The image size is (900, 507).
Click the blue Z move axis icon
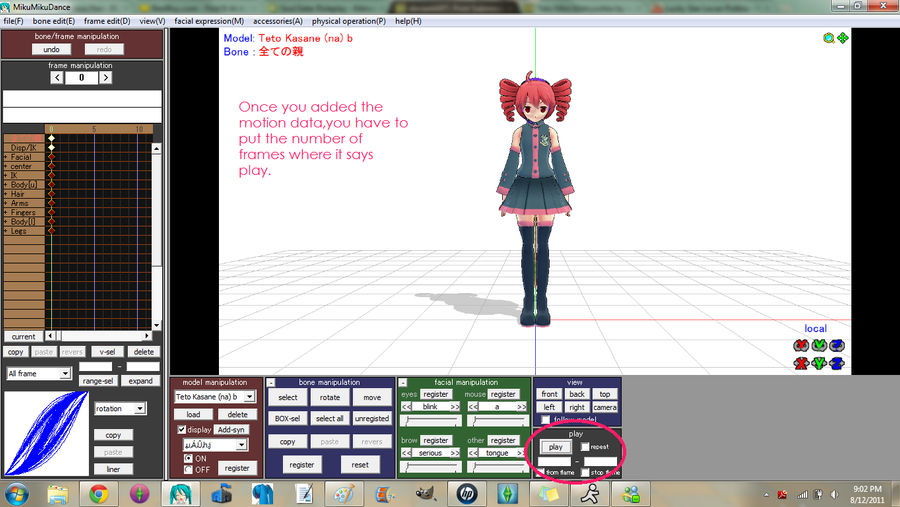pos(837,363)
